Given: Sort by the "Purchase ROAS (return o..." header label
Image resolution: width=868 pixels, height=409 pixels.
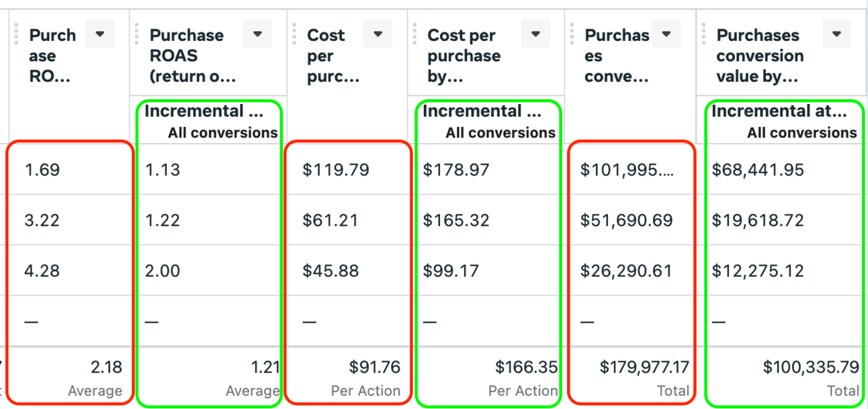Looking at the screenshot, I should click(x=191, y=55).
